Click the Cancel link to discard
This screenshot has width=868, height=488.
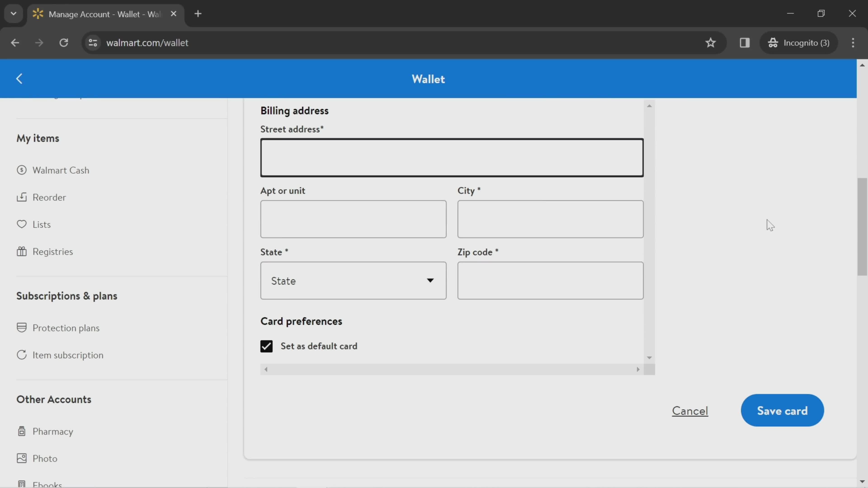[690, 410]
